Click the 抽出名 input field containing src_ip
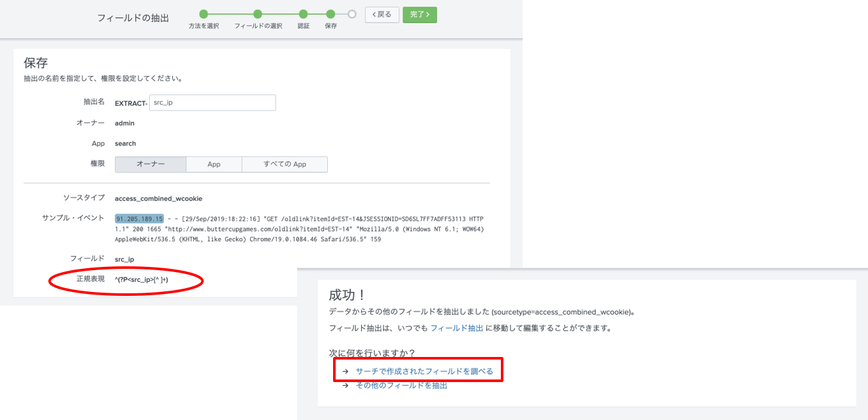 212,103
